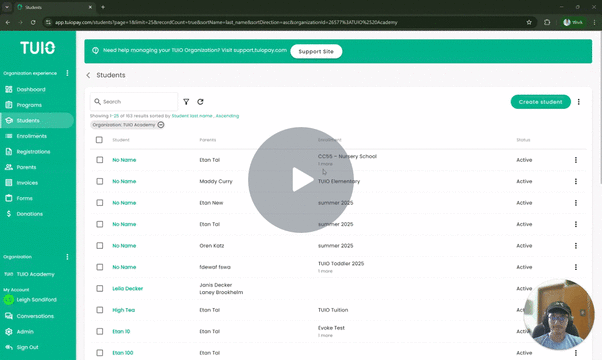Click the Ascending sort direction link
Image resolution: width=602 pixels, height=360 pixels.
click(x=227, y=116)
